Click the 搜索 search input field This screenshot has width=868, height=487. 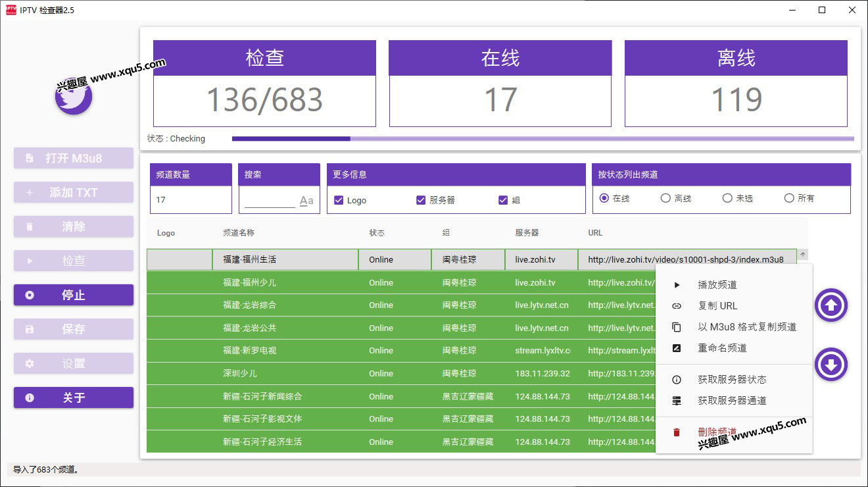pos(270,201)
